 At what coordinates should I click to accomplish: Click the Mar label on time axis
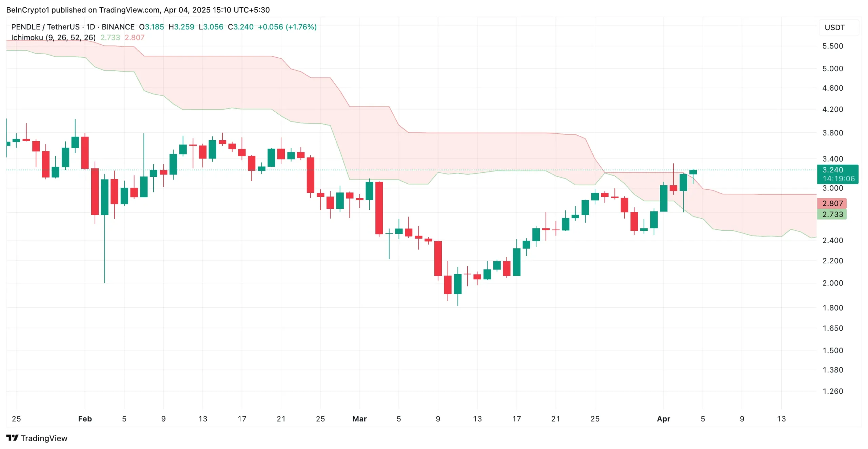tap(359, 418)
